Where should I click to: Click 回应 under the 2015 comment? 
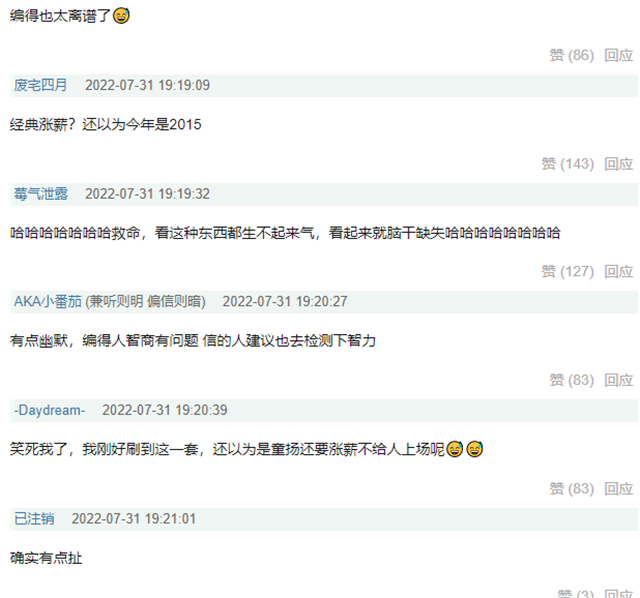[x=618, y=164]
